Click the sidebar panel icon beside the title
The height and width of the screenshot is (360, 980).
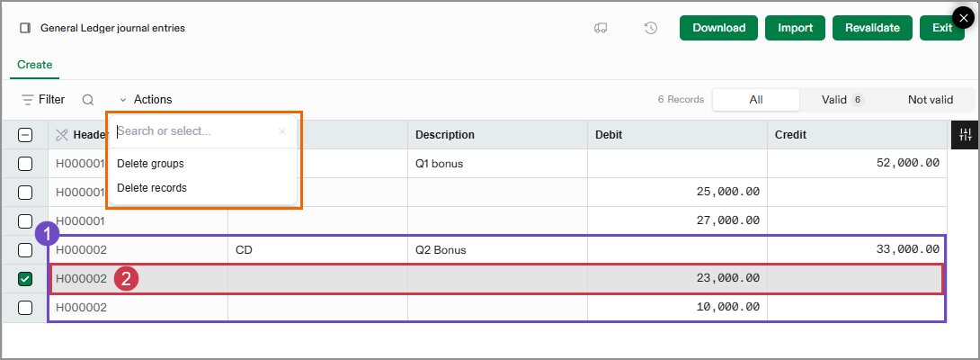click(25, 28)
